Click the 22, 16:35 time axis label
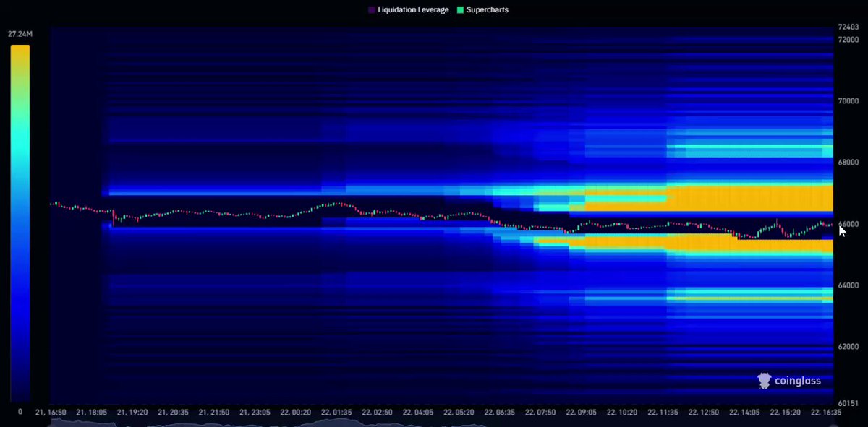The width and height of the screenshot is (868, 427). (825, 412)
